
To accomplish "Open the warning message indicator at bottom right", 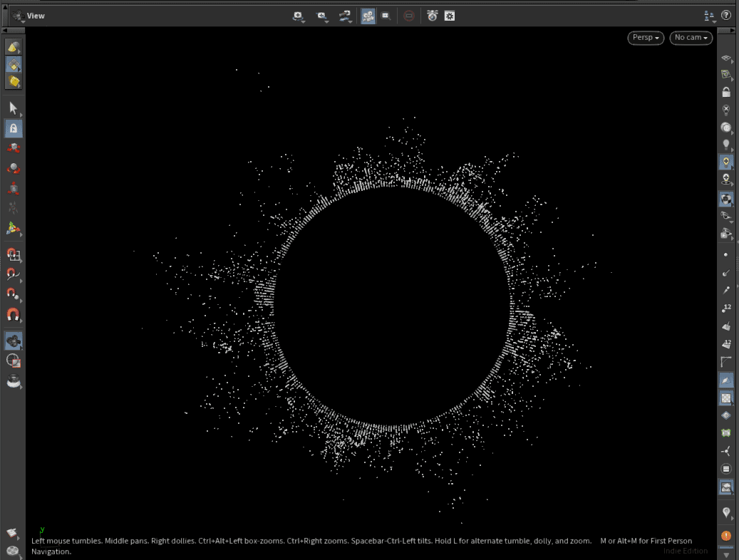I will coord(725,535).
